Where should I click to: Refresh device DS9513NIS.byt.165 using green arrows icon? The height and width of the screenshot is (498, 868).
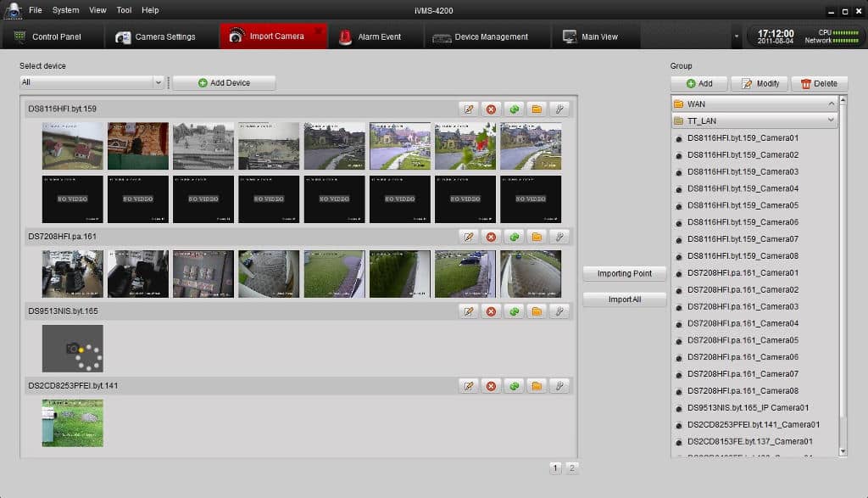click(x=514, y=311)
